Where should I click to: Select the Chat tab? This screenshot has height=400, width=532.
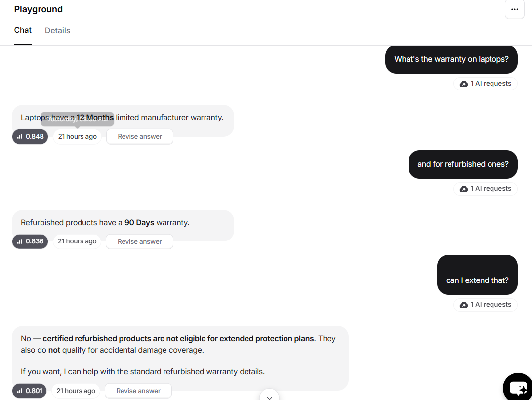click(23, 30)
